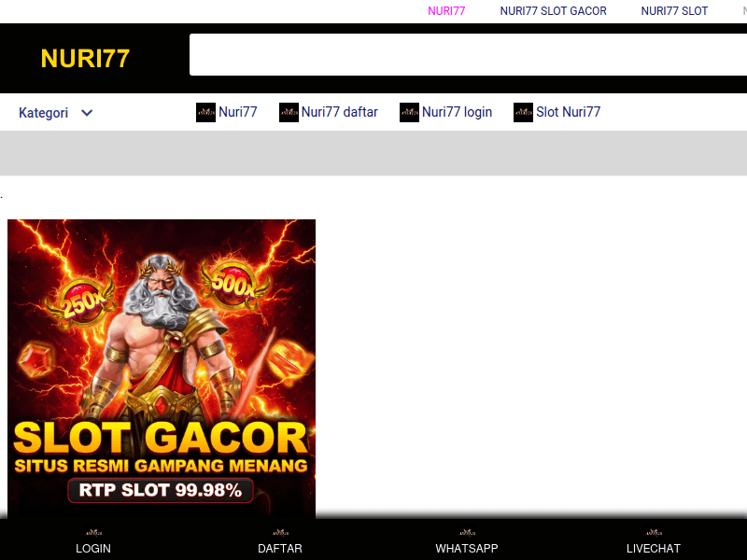Go to the NURI77 SLOT top link

coord(674,11)
